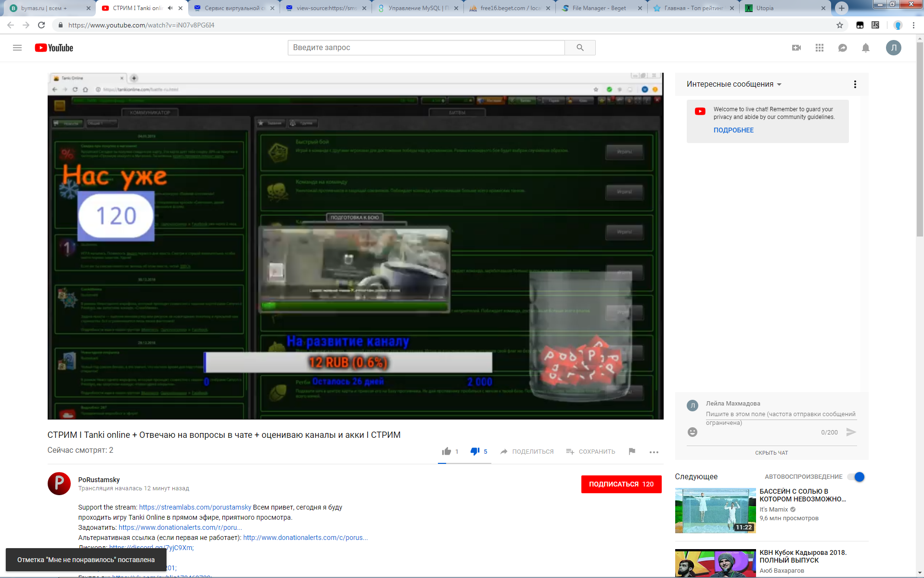Screen dimensions: 924x578
Task: Toggle the autoplay switch off
Action: [856, 477]
